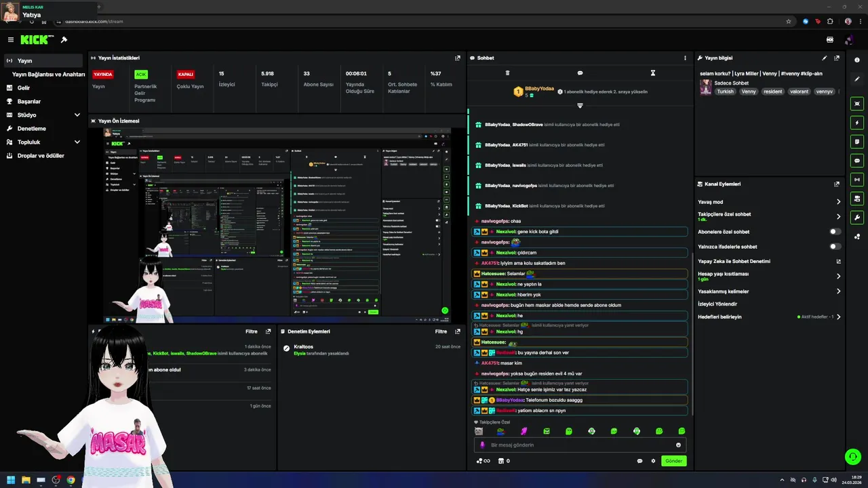
Task: Open Hedefleri belirleyin chevron
Action: point(838,317)
